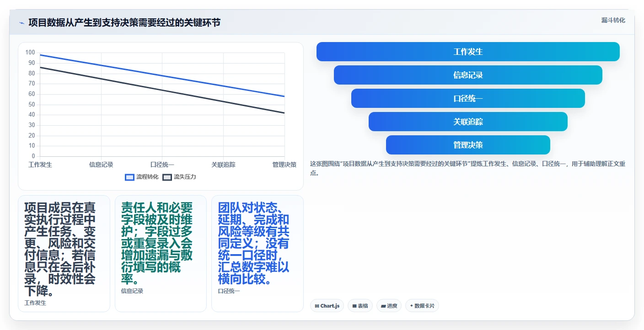Image resolution: width=644 pixels, height=330 pixels.
Task: Open the card starting 项目成员在真实执行
Action: [x=64, y=254]
